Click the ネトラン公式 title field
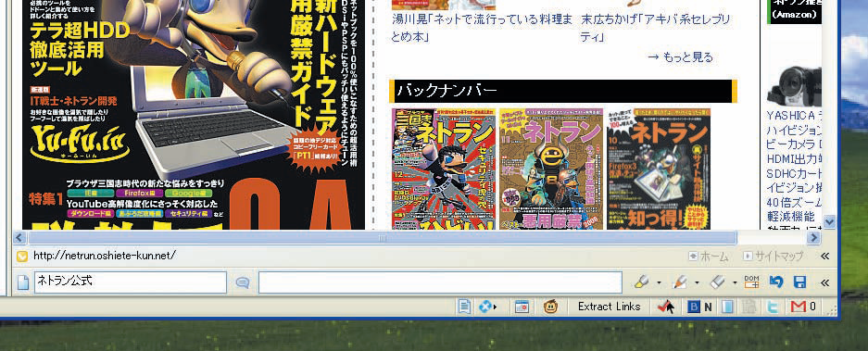868x351 pixels. point(131,282)
